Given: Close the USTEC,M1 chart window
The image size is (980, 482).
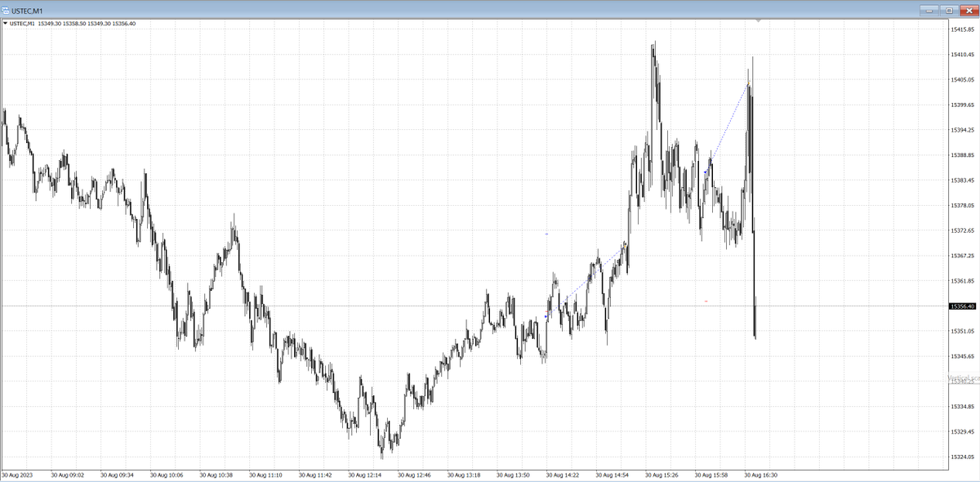Looking at the screenshot, I should (968, 11).
